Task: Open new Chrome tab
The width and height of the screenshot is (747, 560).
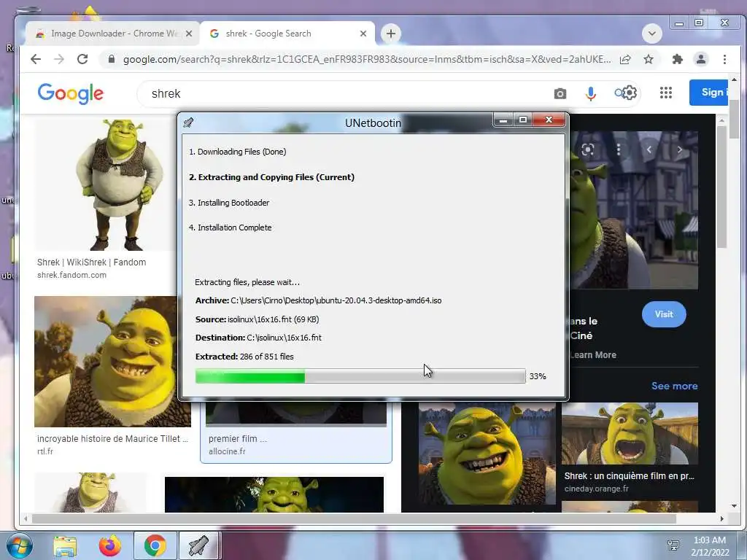Action: click(391, 34)
